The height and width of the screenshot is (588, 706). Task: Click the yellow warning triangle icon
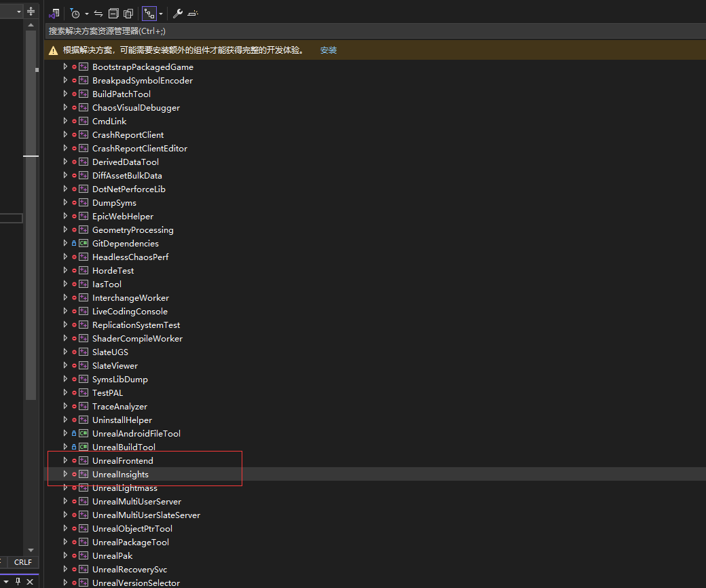click(54, 50)
